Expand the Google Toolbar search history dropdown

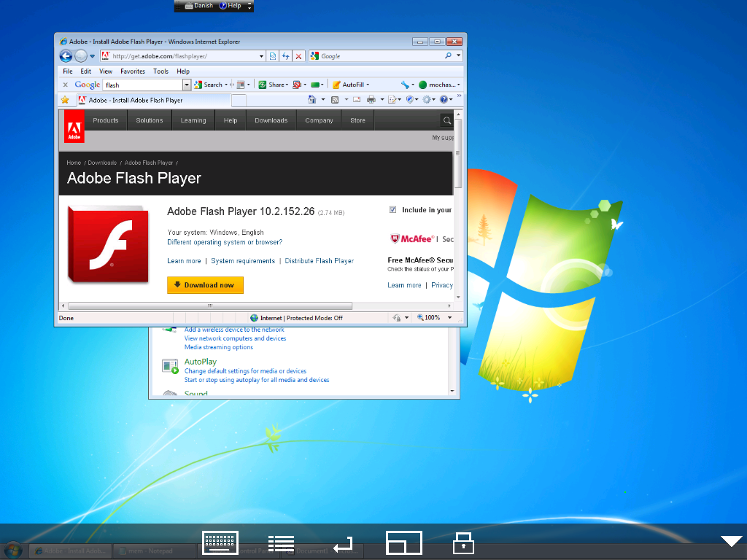pyautogui.click(x=187, y=85)
